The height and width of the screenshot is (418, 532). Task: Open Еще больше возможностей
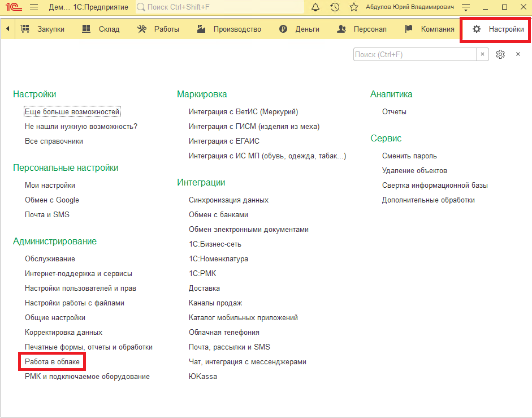coord(72,112)
